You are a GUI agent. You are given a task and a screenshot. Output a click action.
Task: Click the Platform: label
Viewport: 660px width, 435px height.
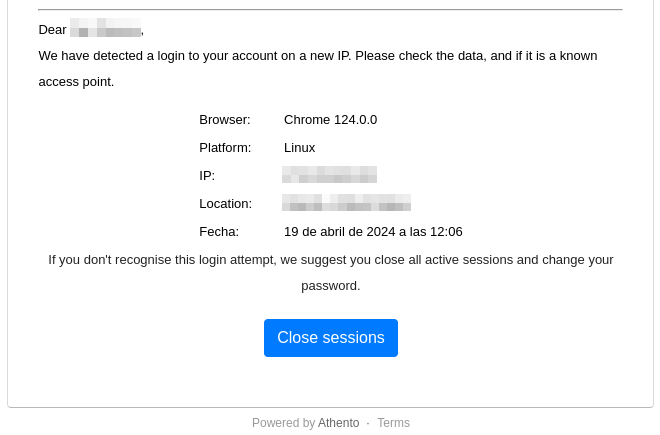pos(225,148)
